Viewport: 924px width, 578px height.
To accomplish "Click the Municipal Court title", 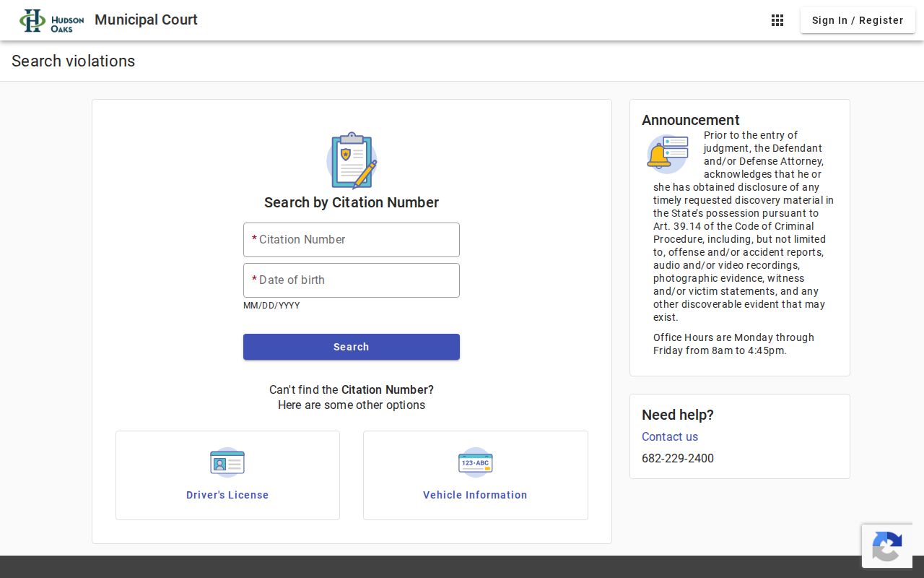I will [146, 20].
